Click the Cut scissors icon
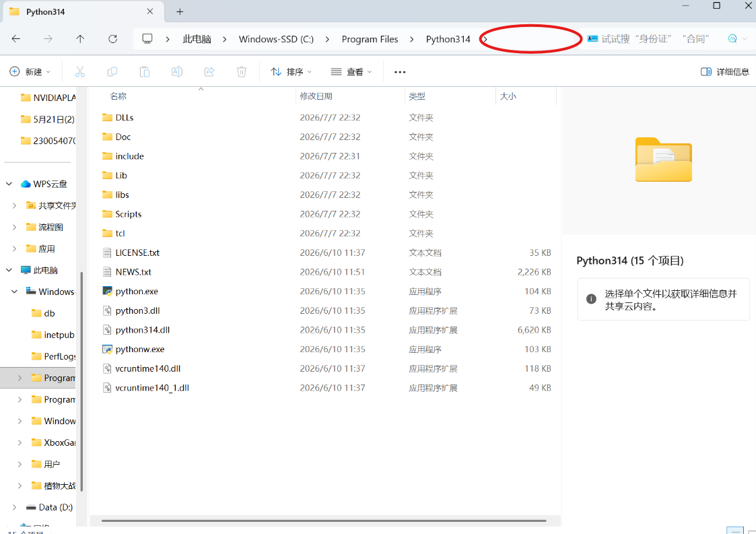756x534 pixels. click(80, 72)
